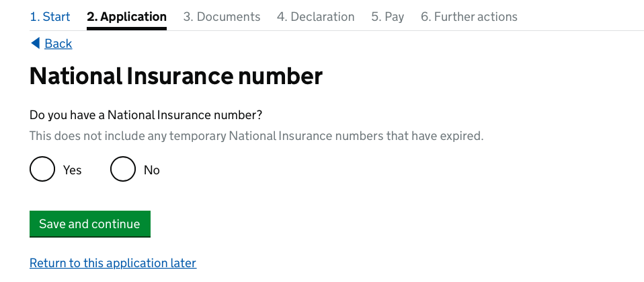
Task: Click the grey hint about temporary numbers
Action: click(257, 136)
